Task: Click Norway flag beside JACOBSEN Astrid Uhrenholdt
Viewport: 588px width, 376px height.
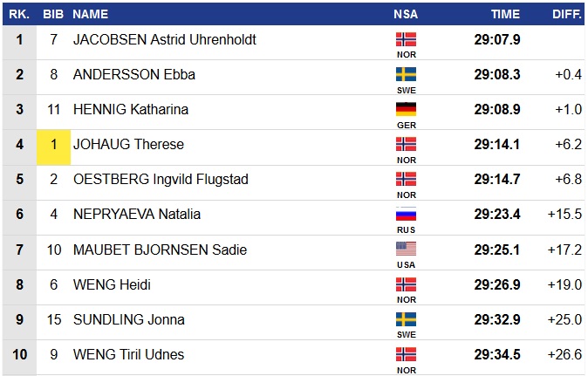Action: pyautogui.click(x=406, y=39)
